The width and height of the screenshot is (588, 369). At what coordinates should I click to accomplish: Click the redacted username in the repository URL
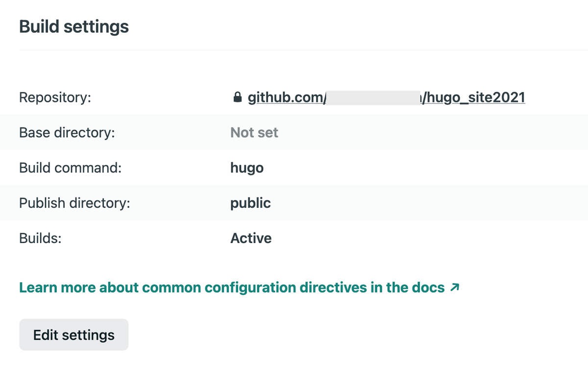tap(373, 98)
